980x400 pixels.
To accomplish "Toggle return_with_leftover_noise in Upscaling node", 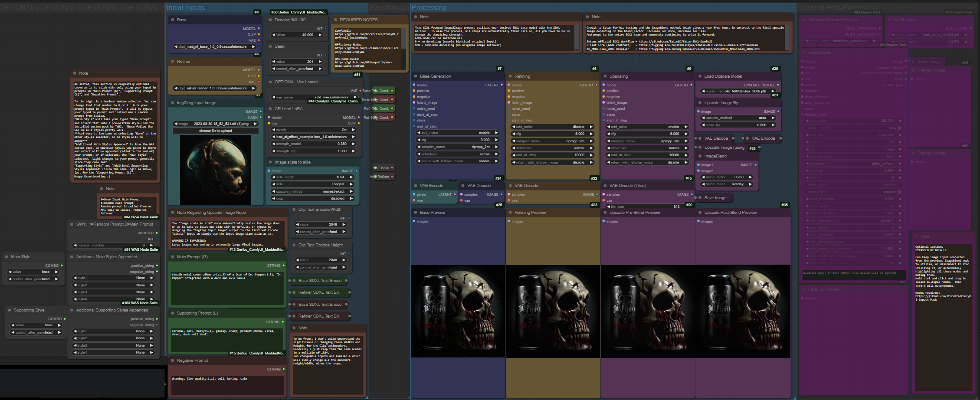I will tap(647, 162).
